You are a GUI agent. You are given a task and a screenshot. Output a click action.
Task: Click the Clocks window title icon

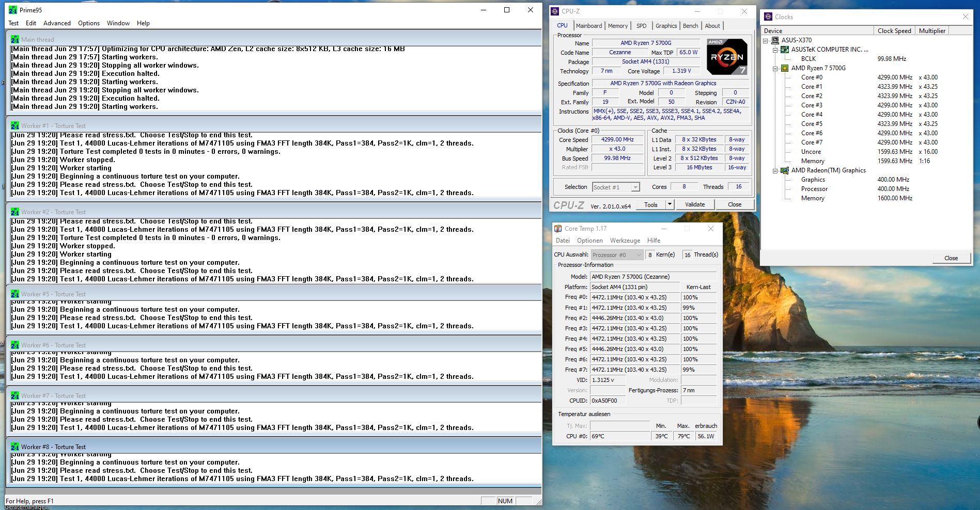point(768,17)
